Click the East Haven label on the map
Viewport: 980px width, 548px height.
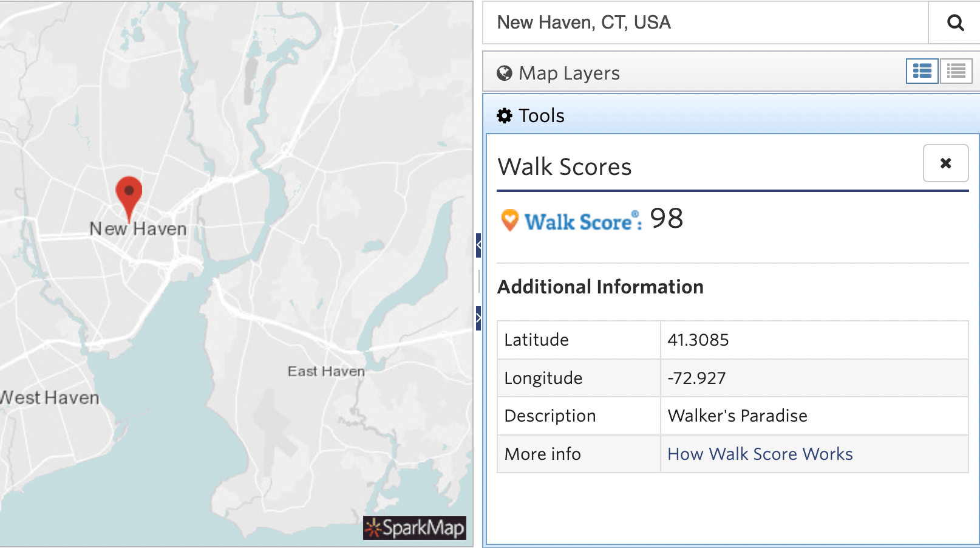(x=326, y=371)
